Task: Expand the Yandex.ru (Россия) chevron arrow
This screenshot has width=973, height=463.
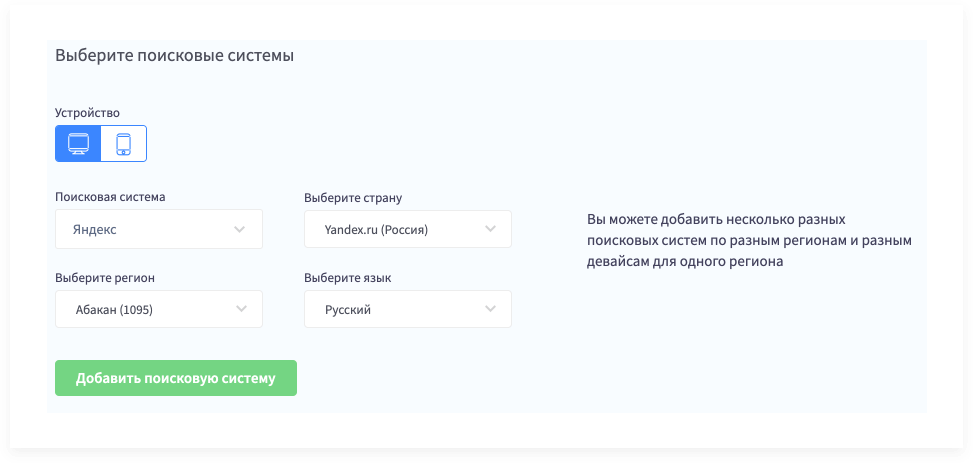Action: pos(489,229)
